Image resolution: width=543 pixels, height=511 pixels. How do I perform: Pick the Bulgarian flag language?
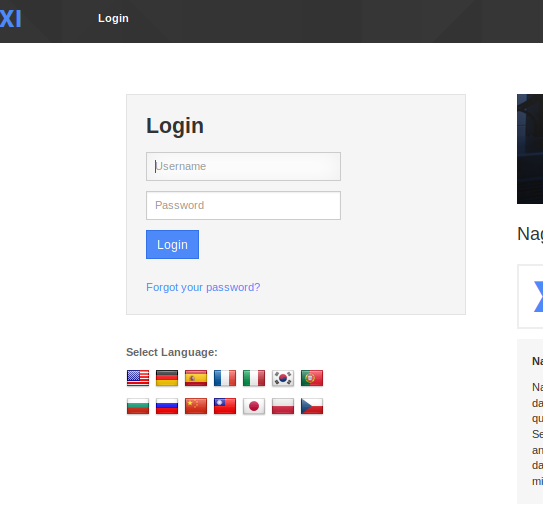[138, 406]
